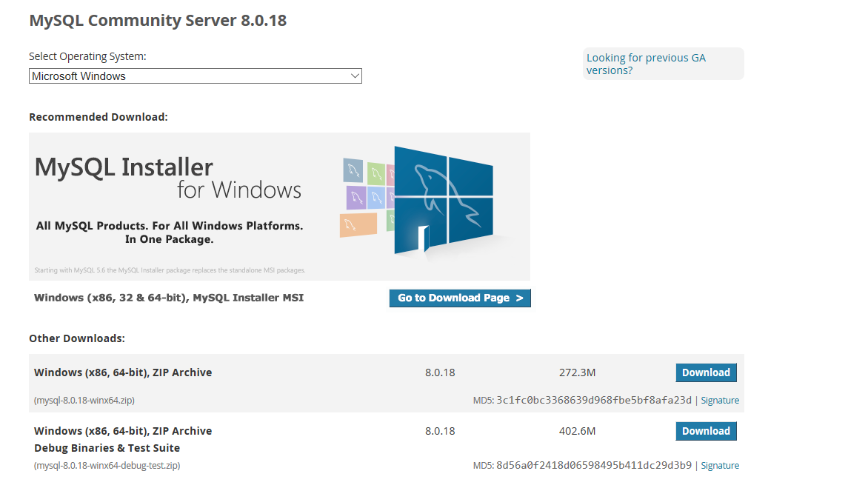This screenshot has width=868, height=488.
Task: Click the 'All MySQL Products. For All Windows Platforms.' tagline
Action: pyautogui.click(x=170, y=226)
